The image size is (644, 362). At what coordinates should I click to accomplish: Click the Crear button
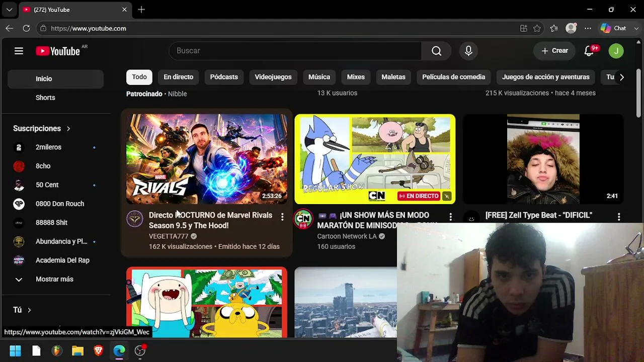554,51
